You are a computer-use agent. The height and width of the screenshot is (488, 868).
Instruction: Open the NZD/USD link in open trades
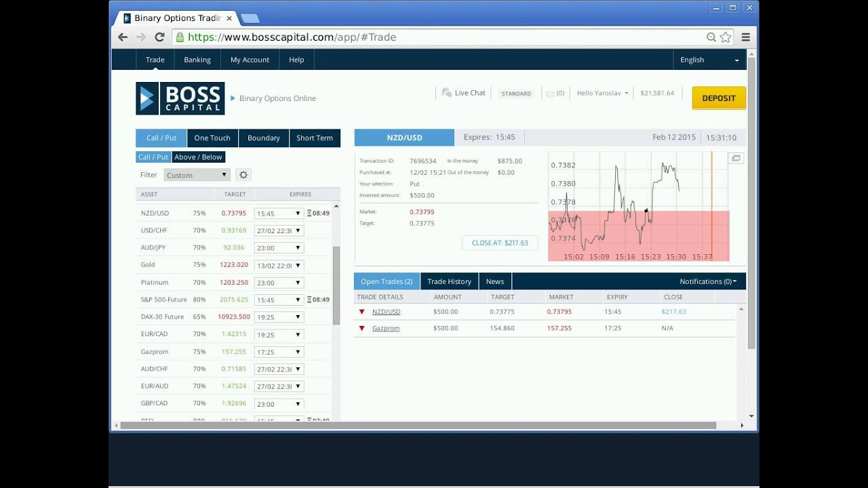(386, 312)
